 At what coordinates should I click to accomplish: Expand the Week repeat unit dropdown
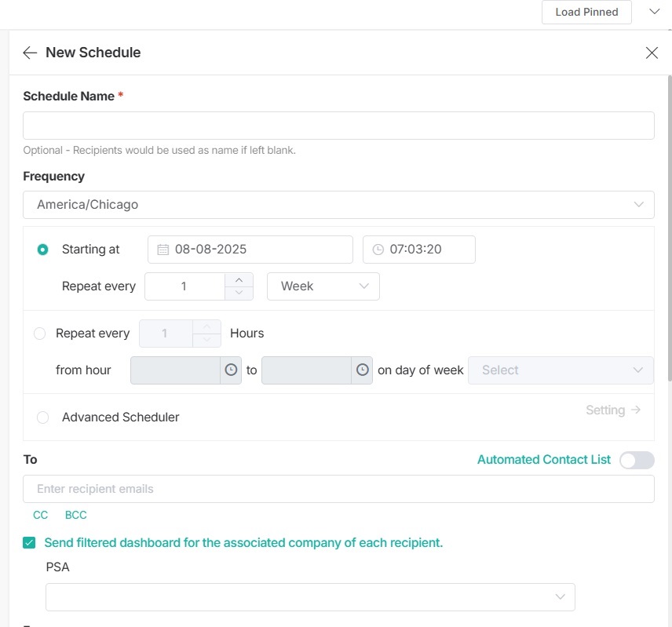[323, 286]
